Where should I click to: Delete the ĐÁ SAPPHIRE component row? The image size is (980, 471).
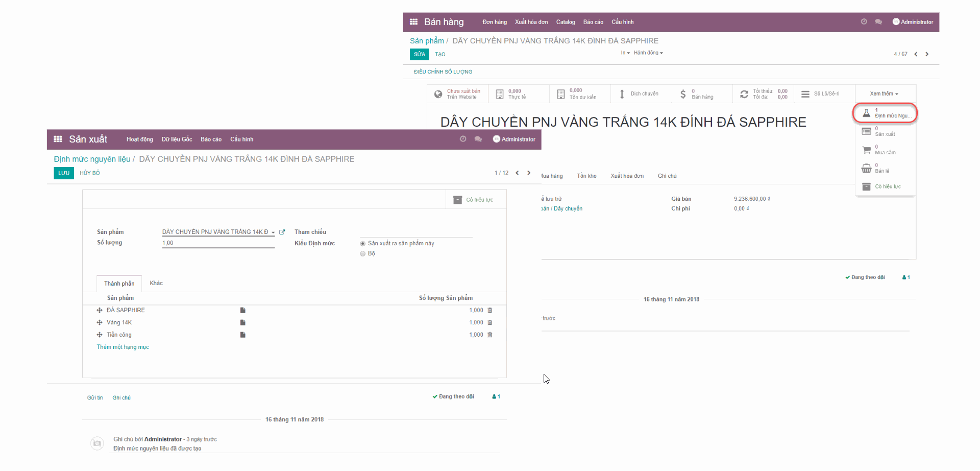coord(489,310)
